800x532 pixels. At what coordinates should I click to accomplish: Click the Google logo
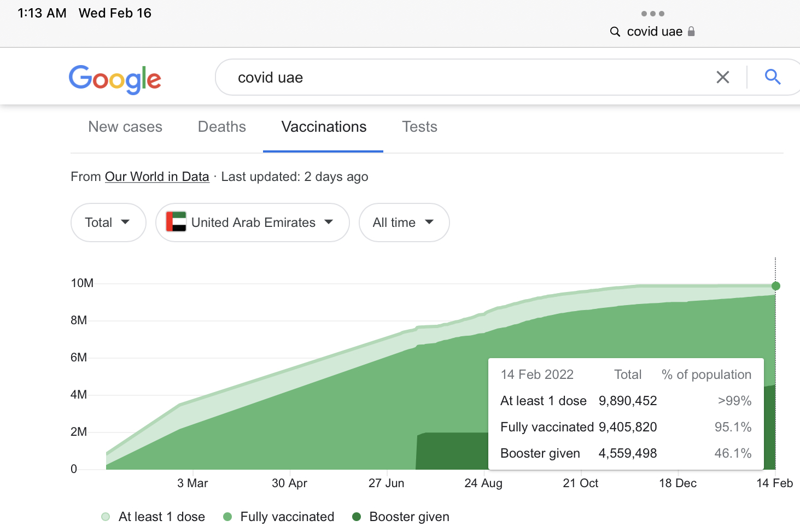pos(115,79)
